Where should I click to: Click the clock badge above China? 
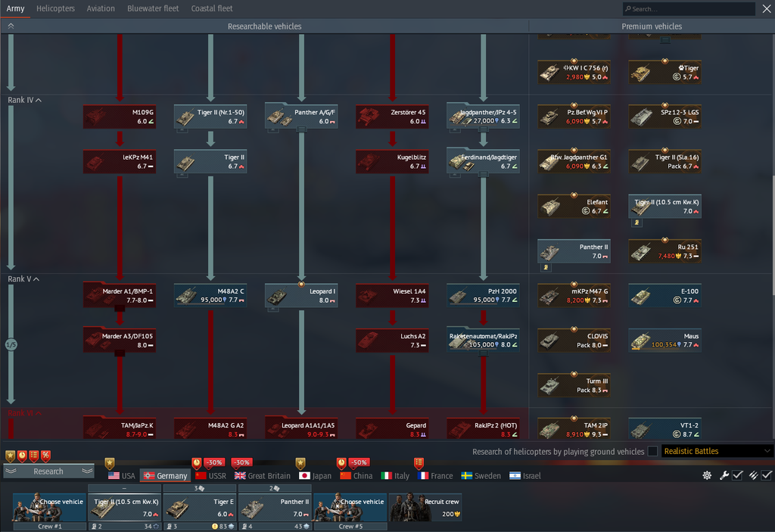pyautogui.click(x=341, y=463)
